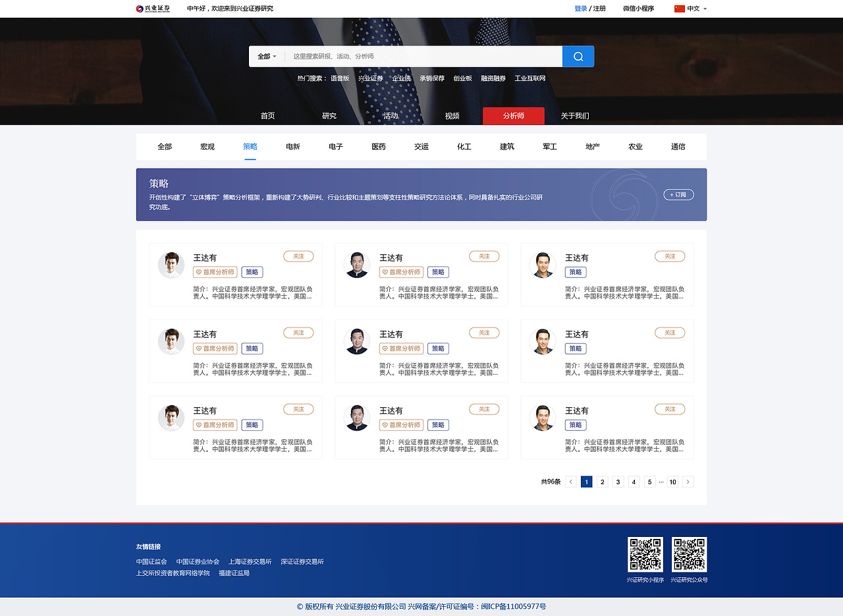This screenshot has height=616, width=843.
Task: Select hot search term 工业互联网
Action: [530, 78]
